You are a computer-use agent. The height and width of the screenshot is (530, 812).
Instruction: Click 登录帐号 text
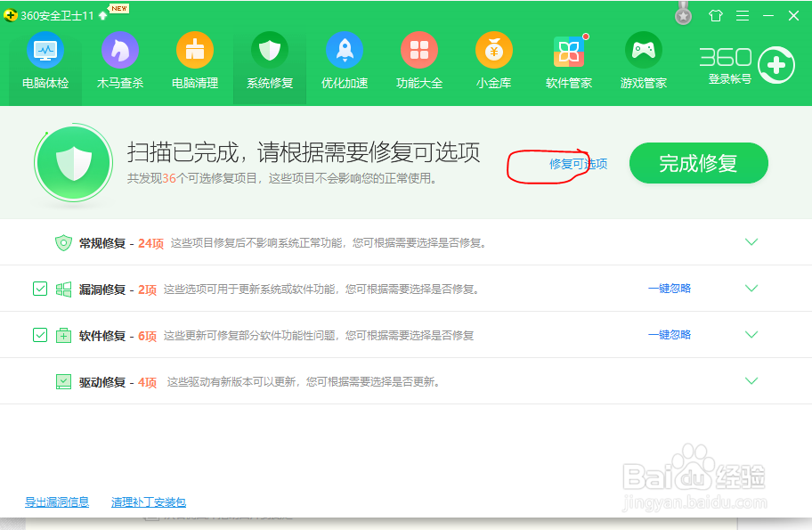click(x=730, y=79)
